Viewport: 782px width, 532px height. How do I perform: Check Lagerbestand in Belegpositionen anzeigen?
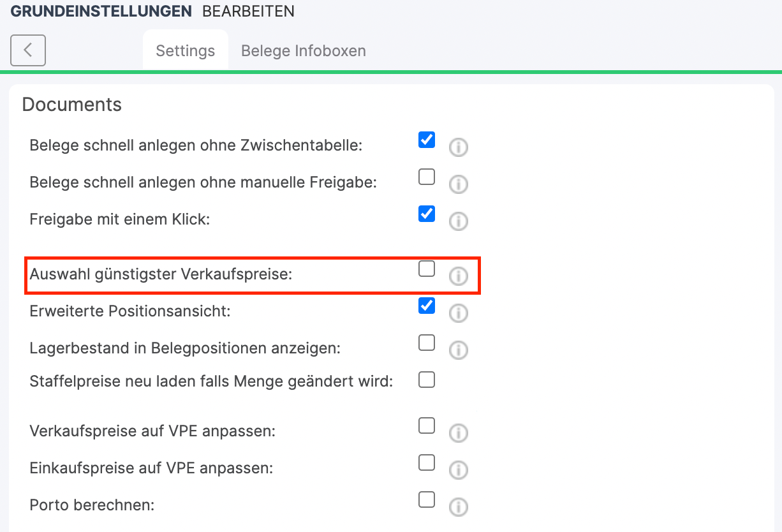(427, 343)
